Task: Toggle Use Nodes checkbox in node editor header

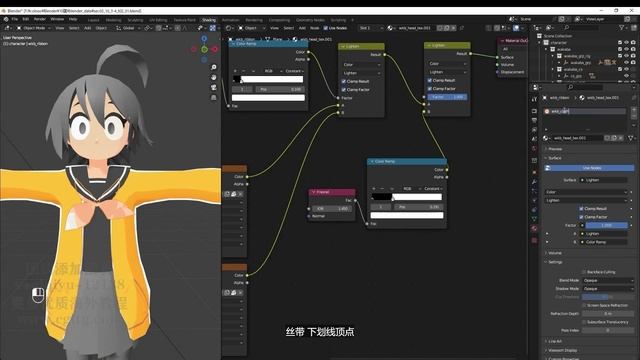Action: click(x=326, y=28)
